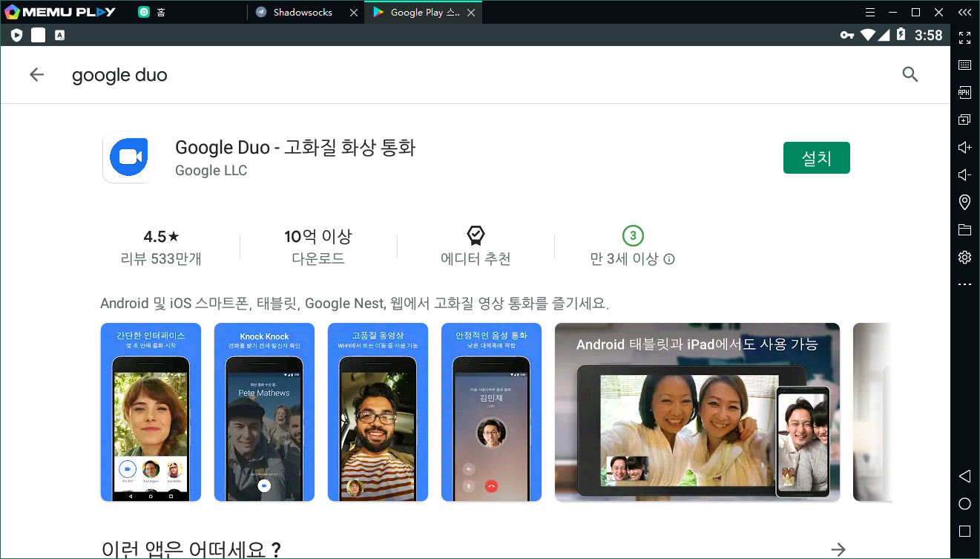Image resolution: width=980 pixels, height=559 pixels.
Task: Open the multi-instance manager icon
Action: pyautogui.click(x=964, y=120)
